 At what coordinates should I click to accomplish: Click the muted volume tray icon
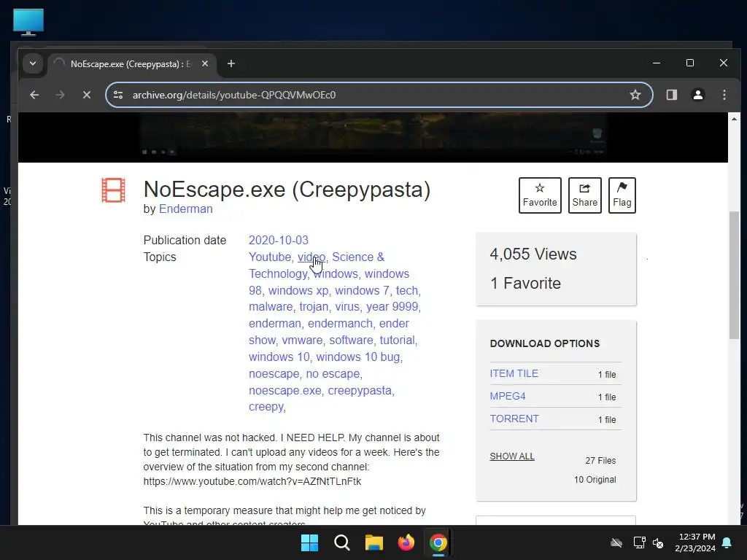(658, 542)
